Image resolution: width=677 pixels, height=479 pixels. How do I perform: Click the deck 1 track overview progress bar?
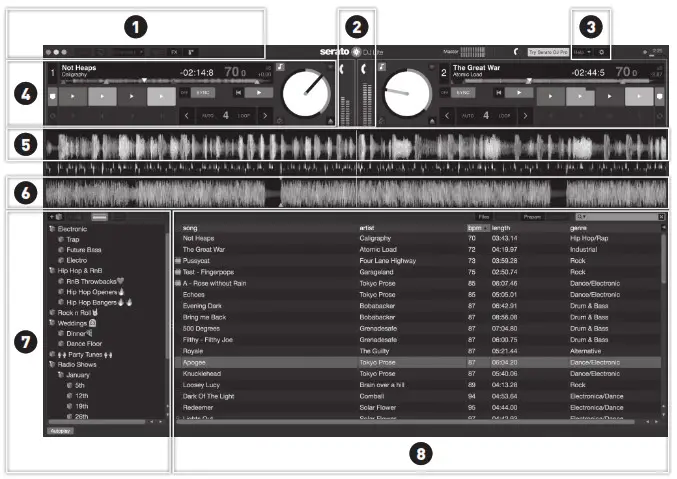coord(166,81)
